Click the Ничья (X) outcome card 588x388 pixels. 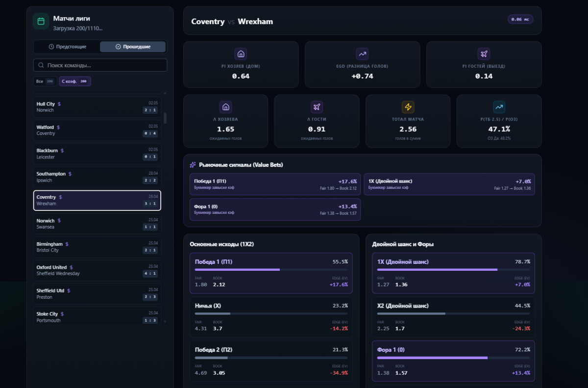(x=271, y=317)
